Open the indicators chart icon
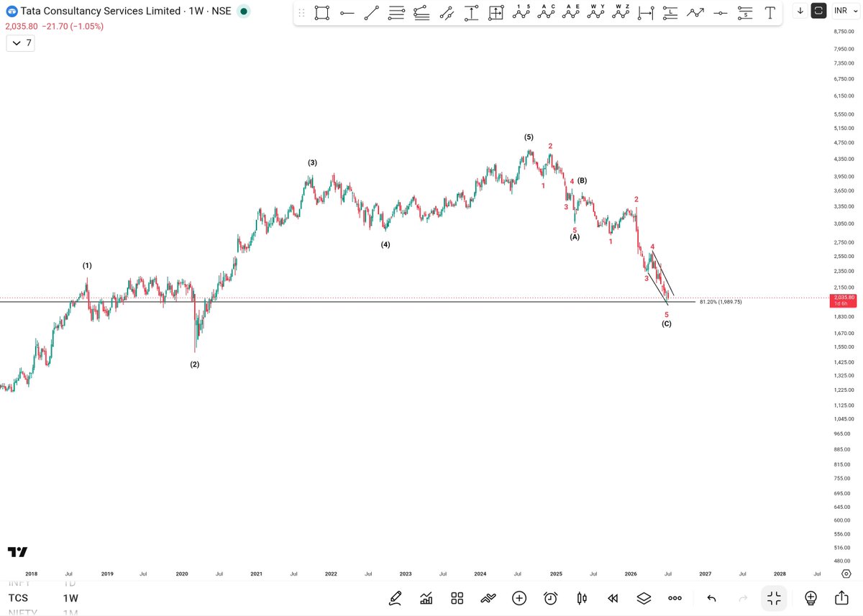The height and width of the screenshot is (616, 863). coord(426,598)
